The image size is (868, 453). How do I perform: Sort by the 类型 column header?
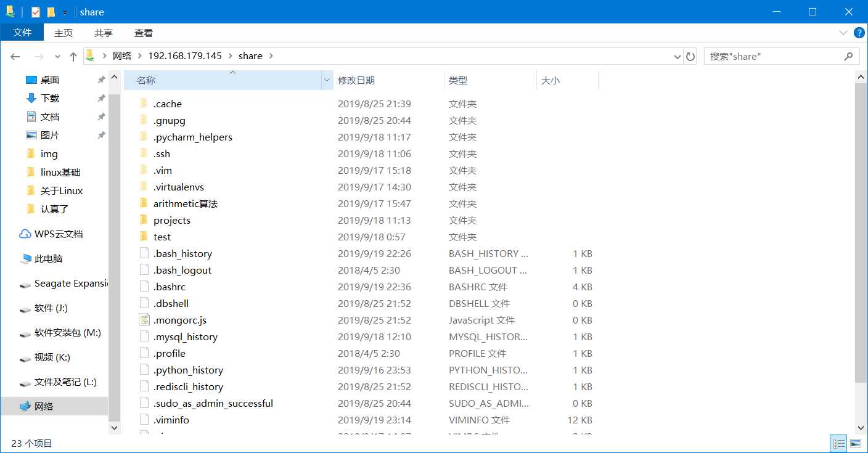490,80
